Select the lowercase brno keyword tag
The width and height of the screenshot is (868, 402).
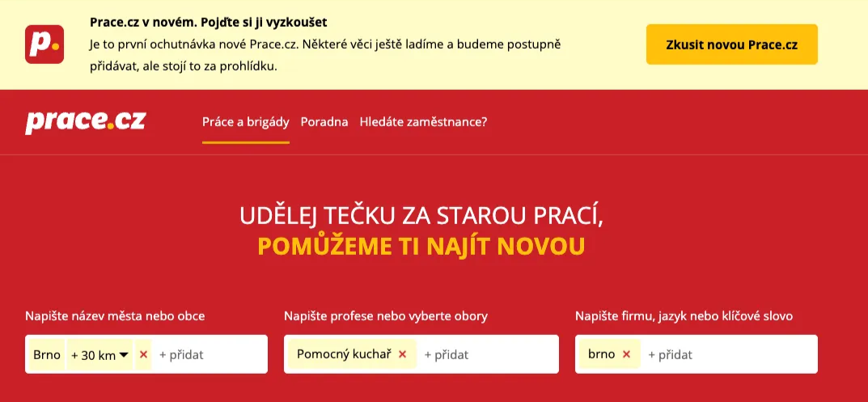tap(601, 354)
